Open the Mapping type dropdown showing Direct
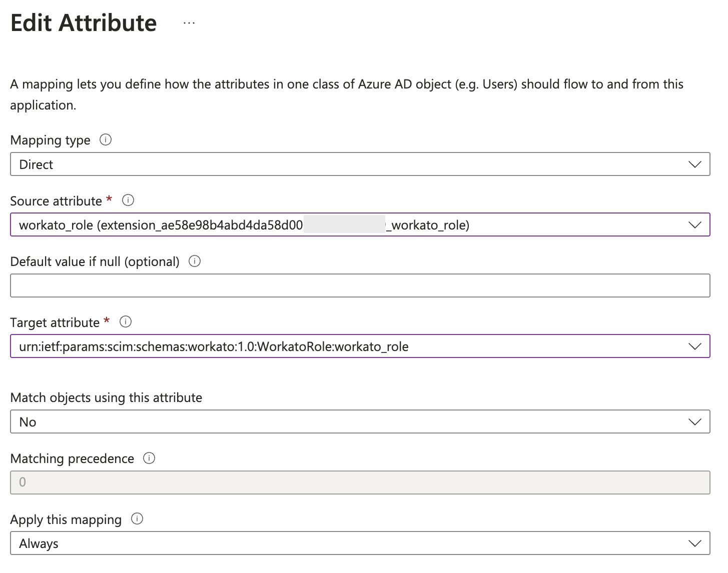728x573 pixels. [350, 164]
